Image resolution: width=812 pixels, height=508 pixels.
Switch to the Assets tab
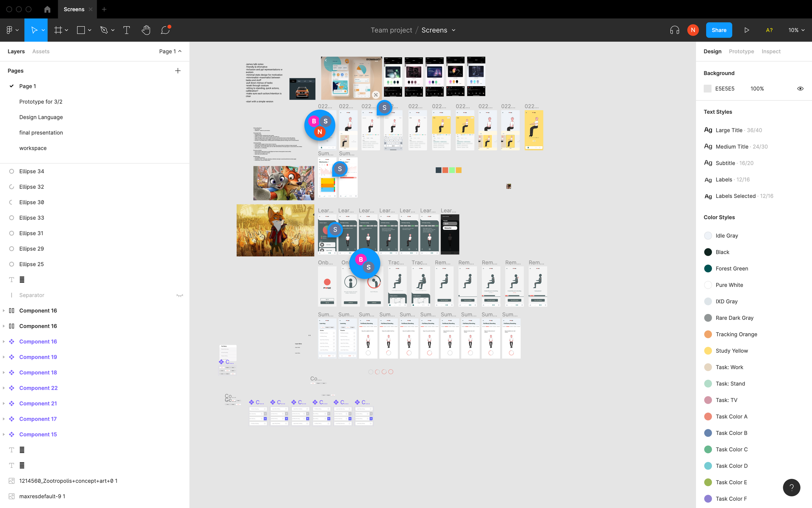click(41, 51)
